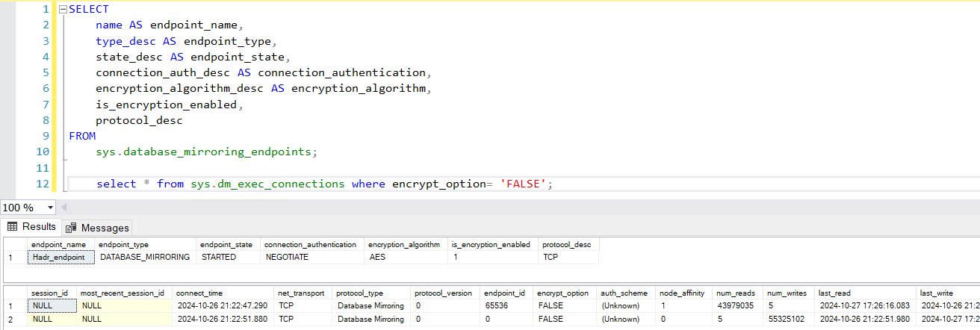Select the NEGOTIATE cell

click(313, 257)
